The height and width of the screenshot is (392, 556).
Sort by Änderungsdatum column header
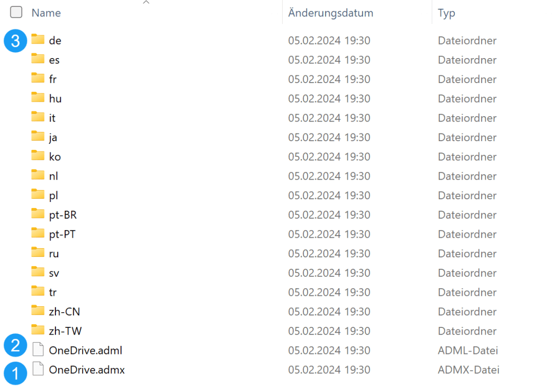(x=330, y=12)
